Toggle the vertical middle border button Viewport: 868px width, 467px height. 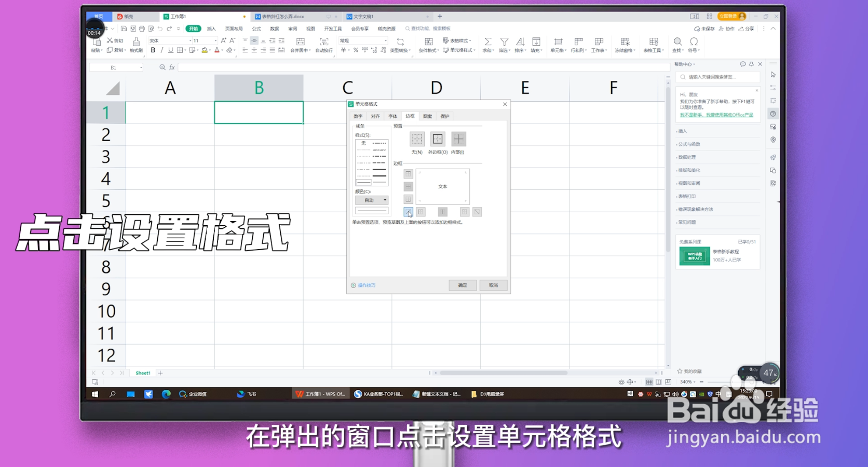point(443,212)
